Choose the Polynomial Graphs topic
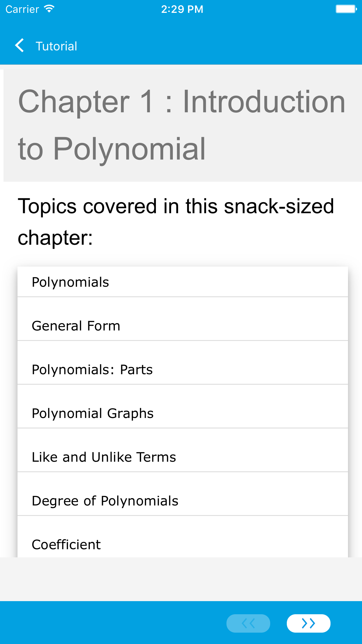362x644 pixels. coord(93,413)
